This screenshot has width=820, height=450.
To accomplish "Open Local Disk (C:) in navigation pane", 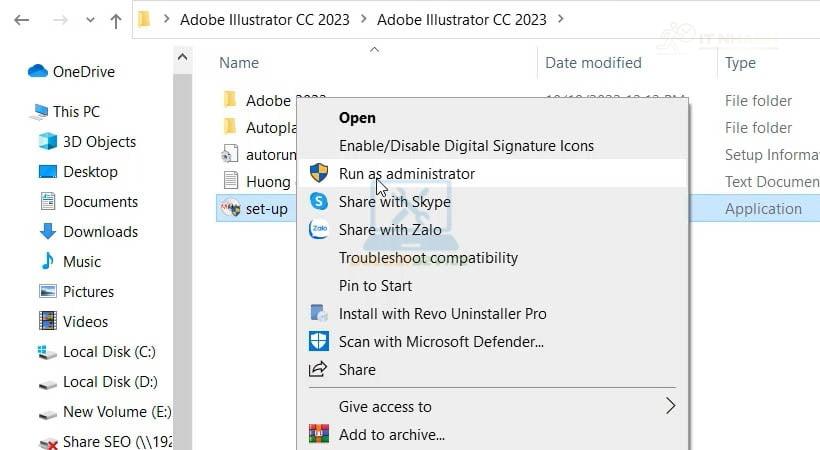I will coord(109,351).
